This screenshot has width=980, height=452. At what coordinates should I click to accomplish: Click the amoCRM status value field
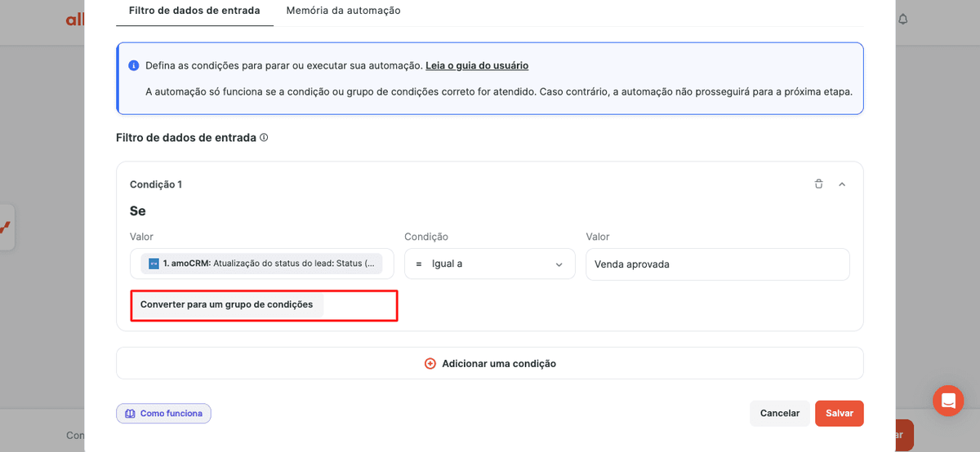pos(262,264)
